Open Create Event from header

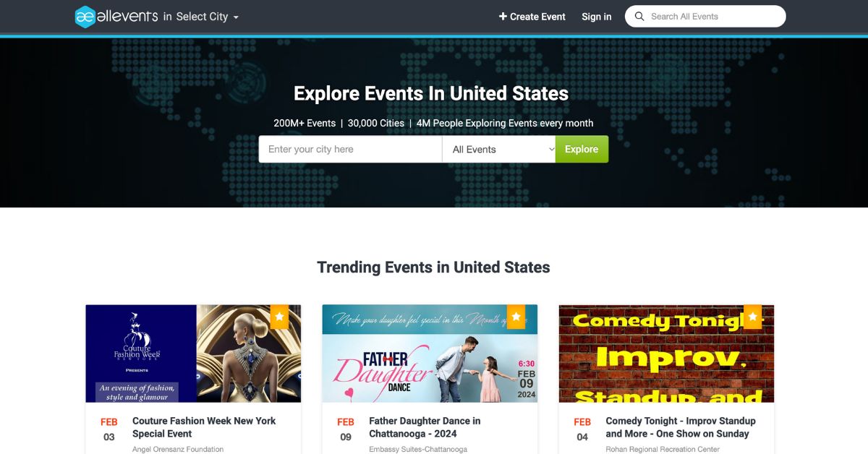point(532,17)
